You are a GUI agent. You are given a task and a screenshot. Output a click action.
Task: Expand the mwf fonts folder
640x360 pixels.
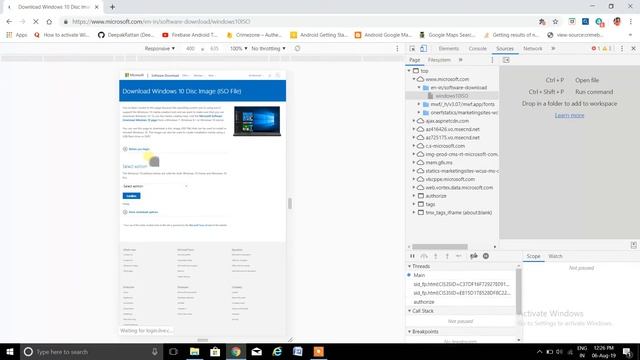click(x=419, y=104)
